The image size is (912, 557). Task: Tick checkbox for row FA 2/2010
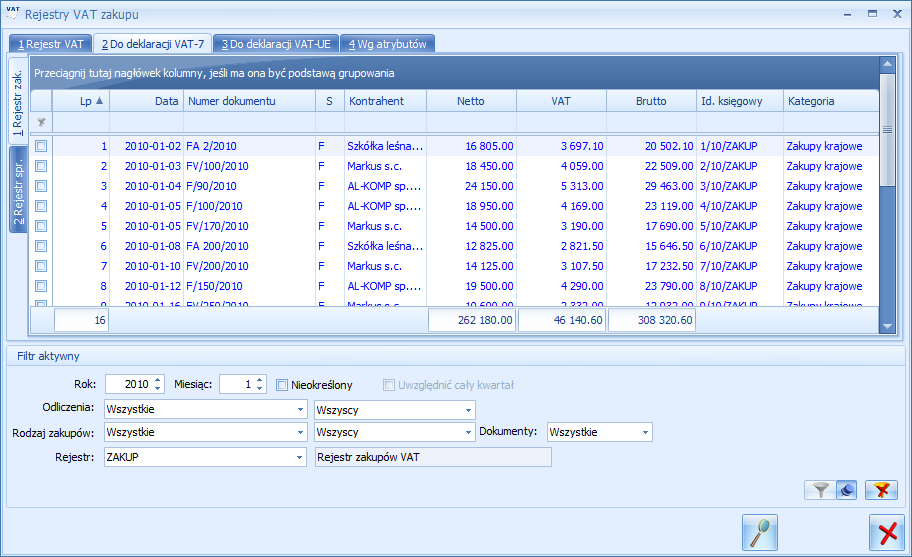tap(41, 146)
